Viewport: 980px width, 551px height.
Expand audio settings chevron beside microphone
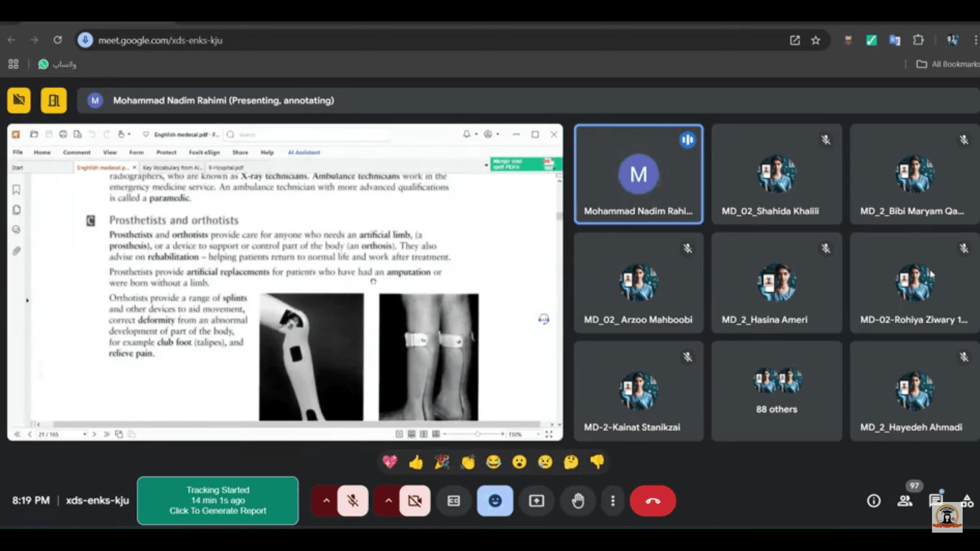(326, 501)
